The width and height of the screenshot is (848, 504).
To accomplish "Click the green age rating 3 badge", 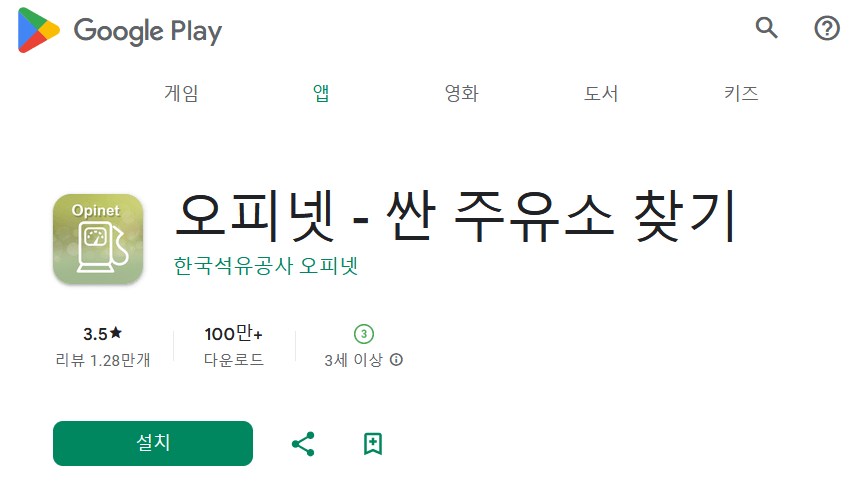I will (363, 334).
